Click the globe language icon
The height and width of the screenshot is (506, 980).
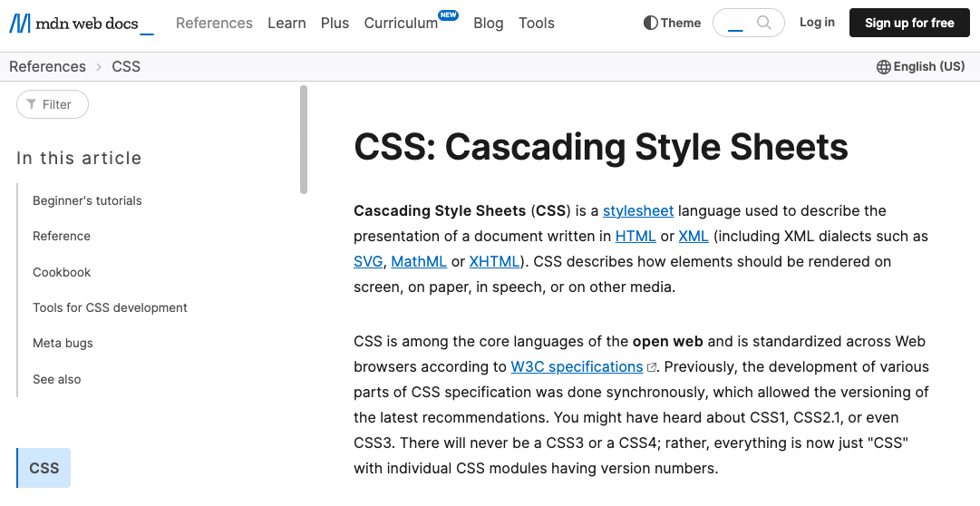point(883,67)
